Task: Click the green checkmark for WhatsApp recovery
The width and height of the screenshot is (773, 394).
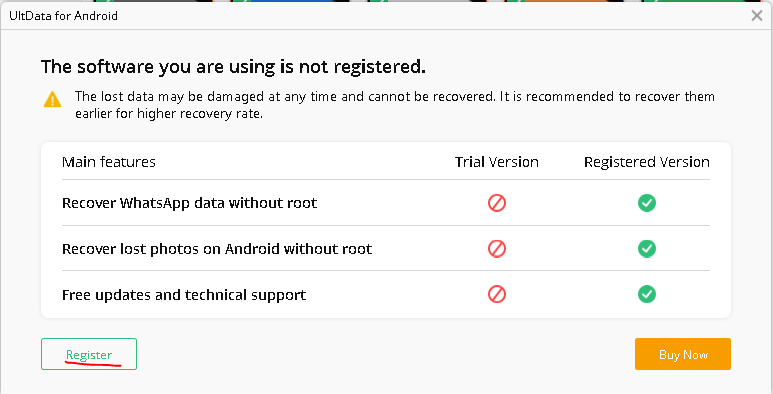Action: [x=647, y=203]
